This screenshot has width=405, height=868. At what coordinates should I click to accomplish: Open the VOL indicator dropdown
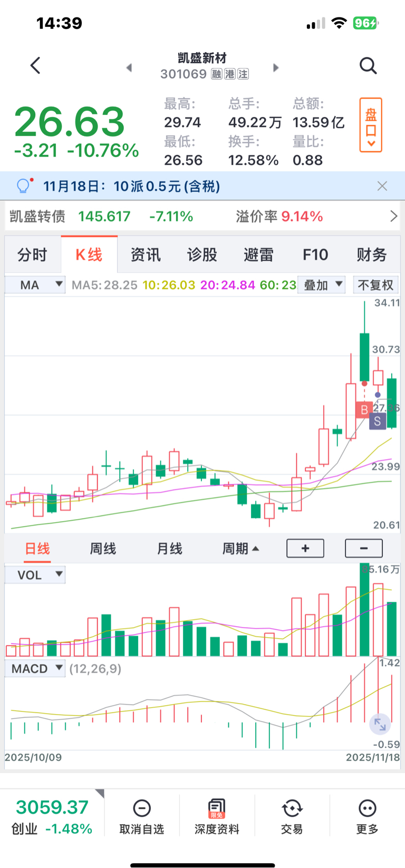(x=35, y=574)
